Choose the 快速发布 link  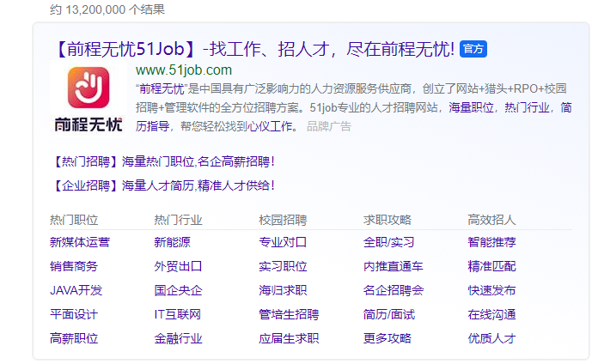[491, 290]
